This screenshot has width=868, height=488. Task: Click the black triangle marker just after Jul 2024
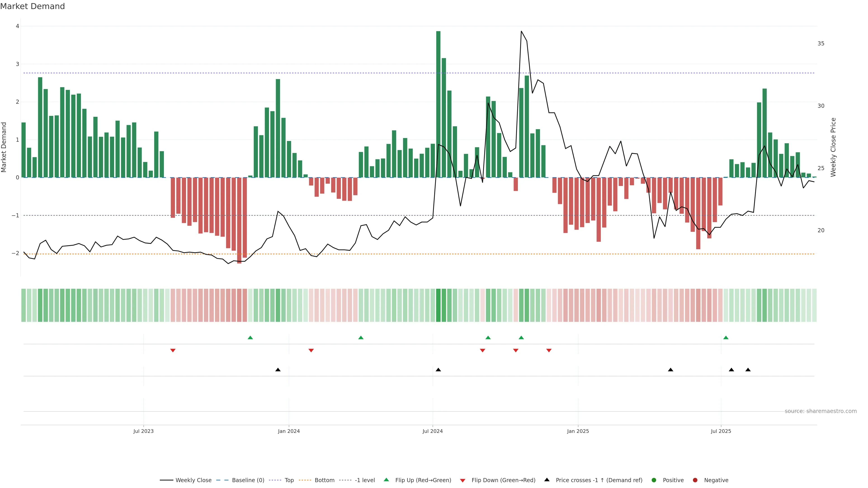(438, 370)
